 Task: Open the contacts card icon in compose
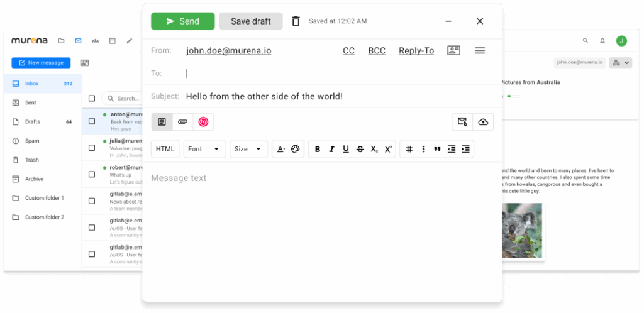pyautogui.click(x=453, y=50)
